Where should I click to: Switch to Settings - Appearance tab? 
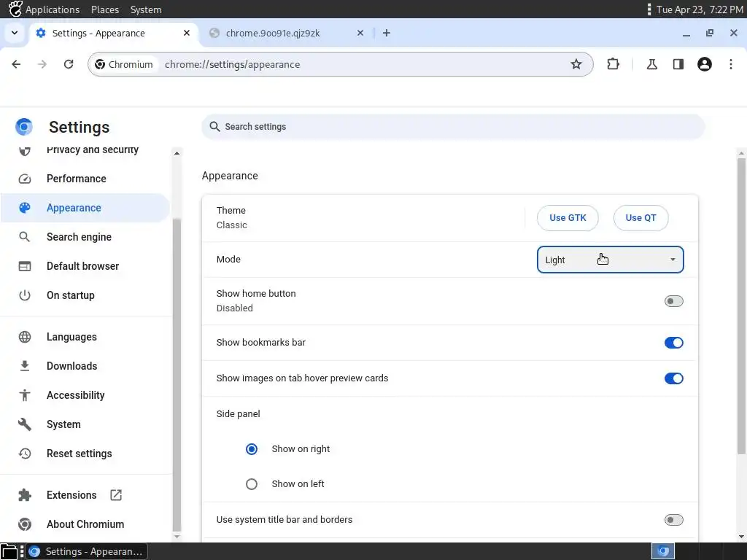point(115,33)
